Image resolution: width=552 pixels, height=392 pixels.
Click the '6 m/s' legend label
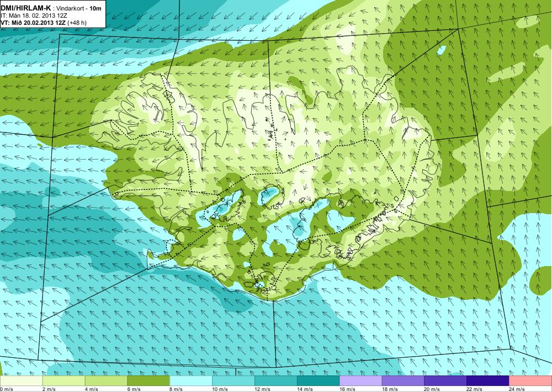point(134,389)
